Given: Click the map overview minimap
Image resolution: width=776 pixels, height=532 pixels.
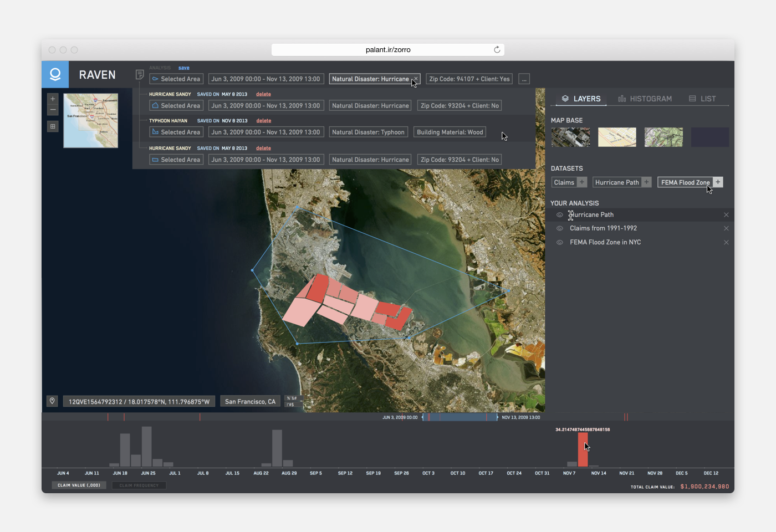Looking at the screenshot, I should click(91, 120).
